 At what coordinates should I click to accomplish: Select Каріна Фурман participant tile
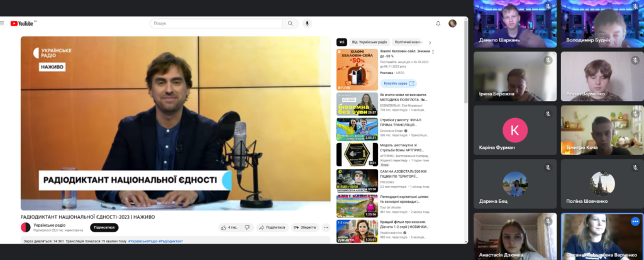515,131
